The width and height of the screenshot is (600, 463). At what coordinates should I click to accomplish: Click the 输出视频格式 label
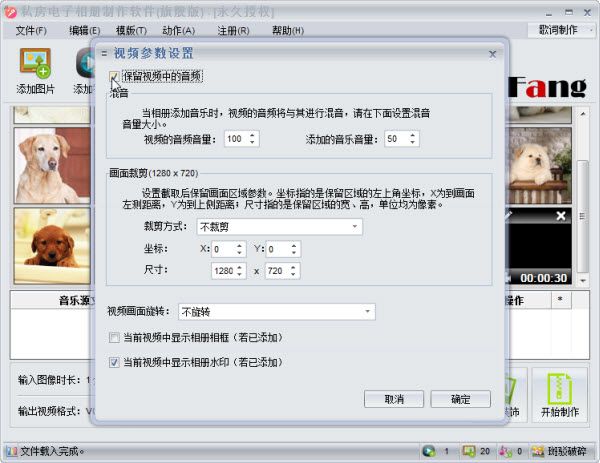click(49, 411)
